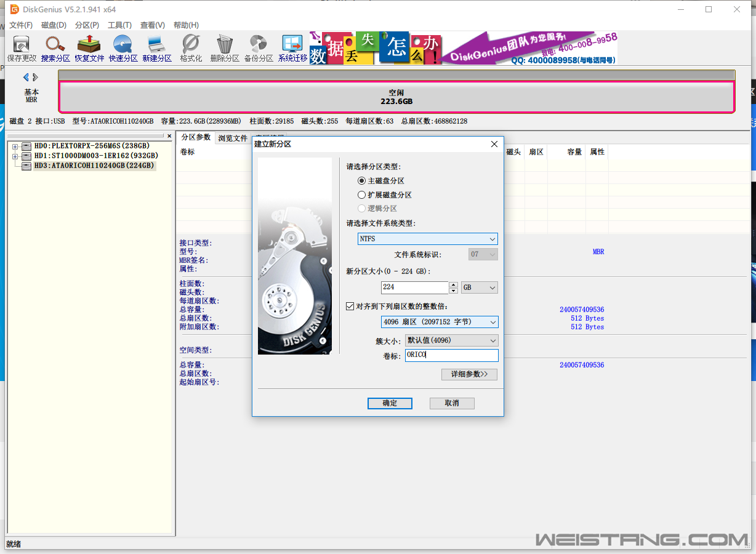Viewport: 756px width, 554px height.
Task: Expand the HD1:ST1000DM003 tree node
Action: (x=15, y=156)
